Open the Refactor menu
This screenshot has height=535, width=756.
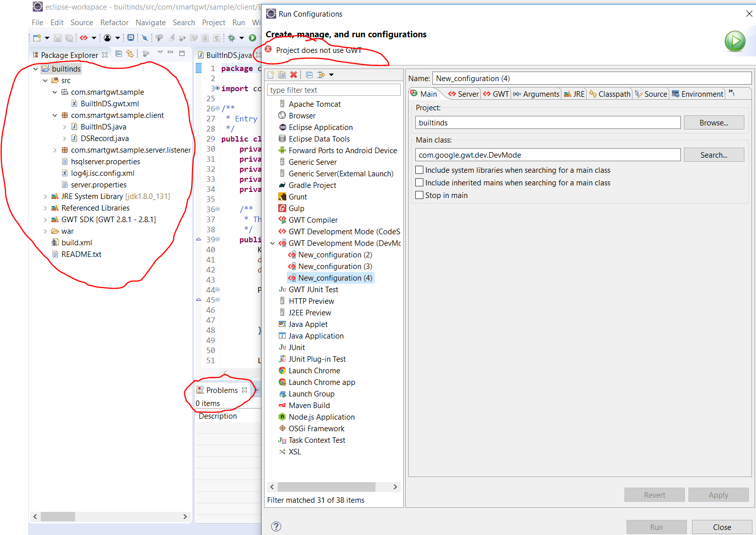pos(114,23)
